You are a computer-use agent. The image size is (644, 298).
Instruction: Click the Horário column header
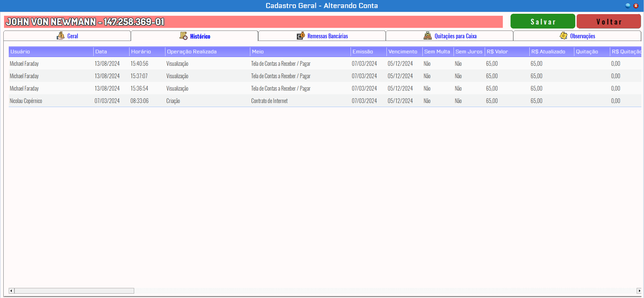(147, 52)
